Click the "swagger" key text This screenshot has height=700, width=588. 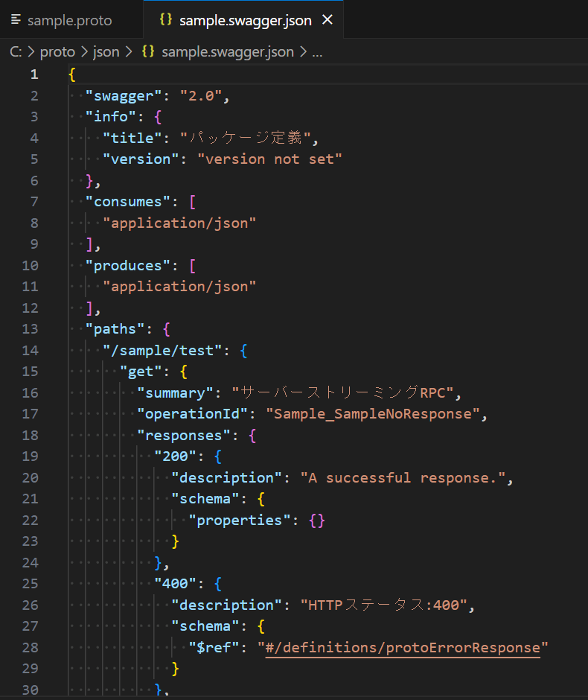click(123, 96)
